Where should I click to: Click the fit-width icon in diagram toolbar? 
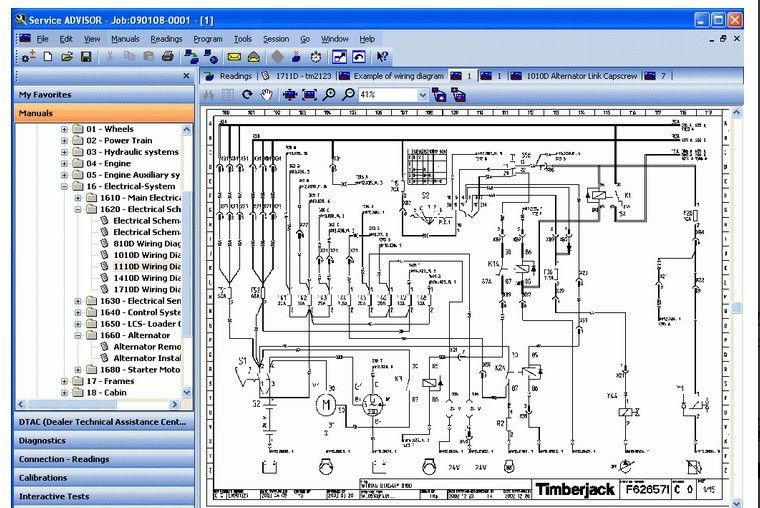(290, 95)
